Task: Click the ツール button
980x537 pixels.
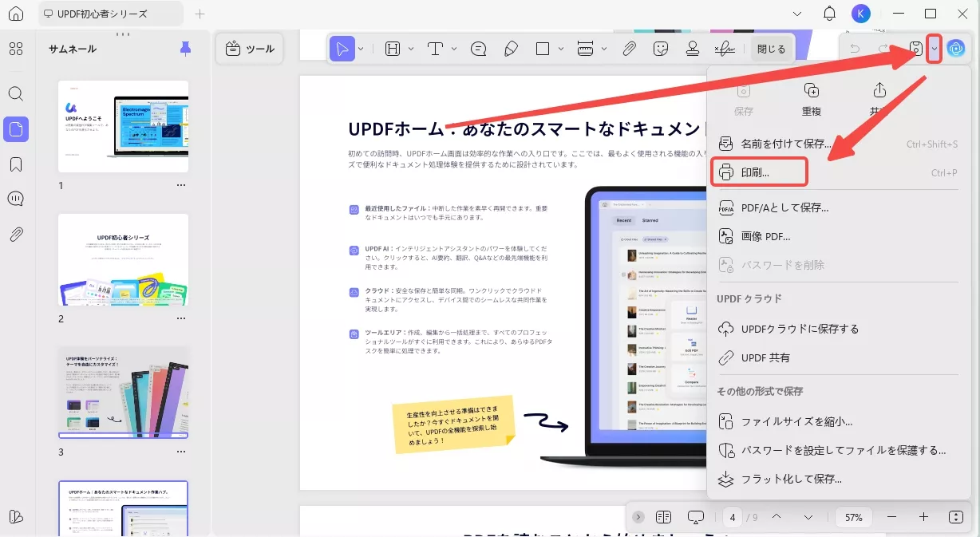Action: tap(251, 49)
